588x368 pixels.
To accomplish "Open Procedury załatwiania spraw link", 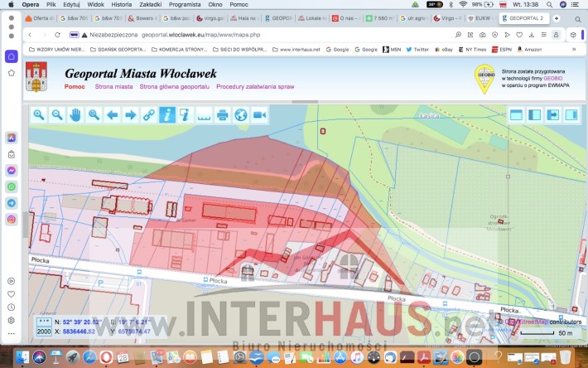I will coord(255,86).
